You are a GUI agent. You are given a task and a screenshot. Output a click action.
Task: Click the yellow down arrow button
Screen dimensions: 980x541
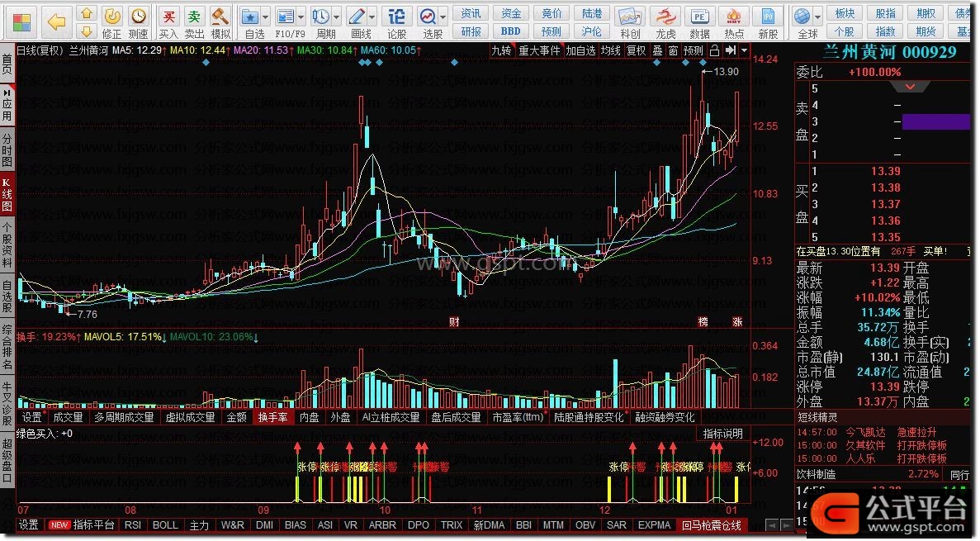click(86, 31)
